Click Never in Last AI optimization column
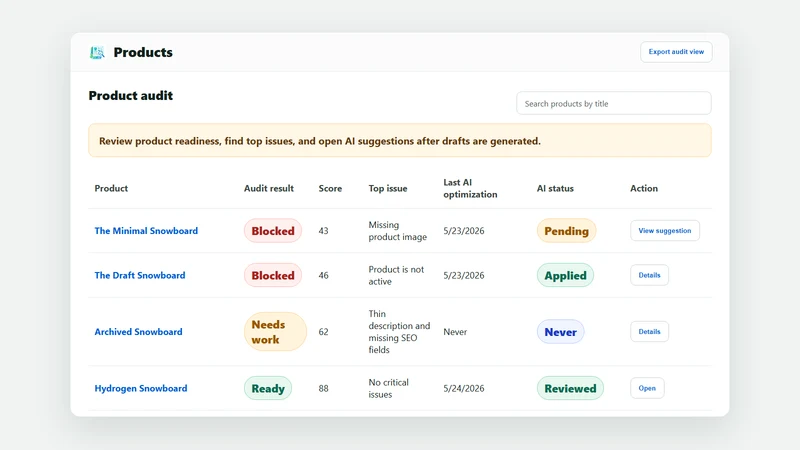This screenshot has width=800, height=450. [455, 332]
